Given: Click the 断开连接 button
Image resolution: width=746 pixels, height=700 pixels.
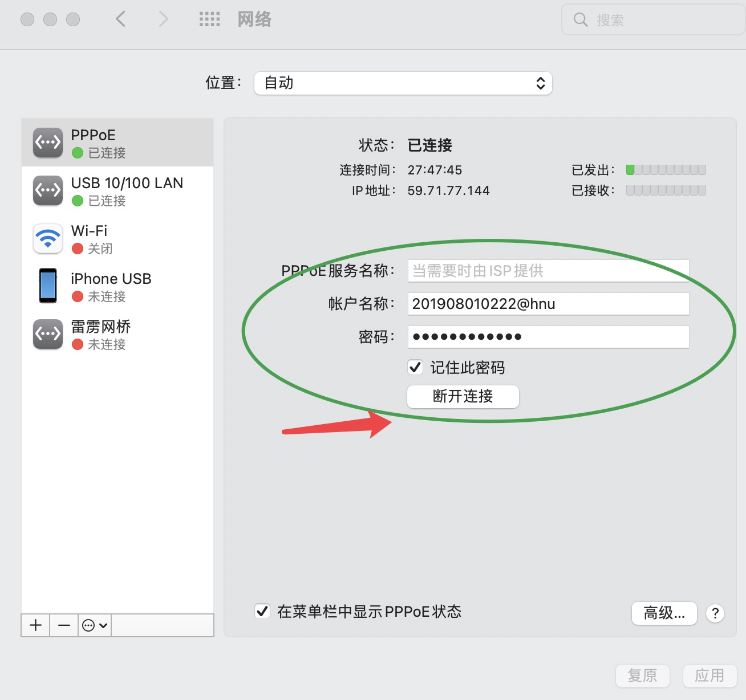Looking at the screenshot, I should [x=463, y=396].
